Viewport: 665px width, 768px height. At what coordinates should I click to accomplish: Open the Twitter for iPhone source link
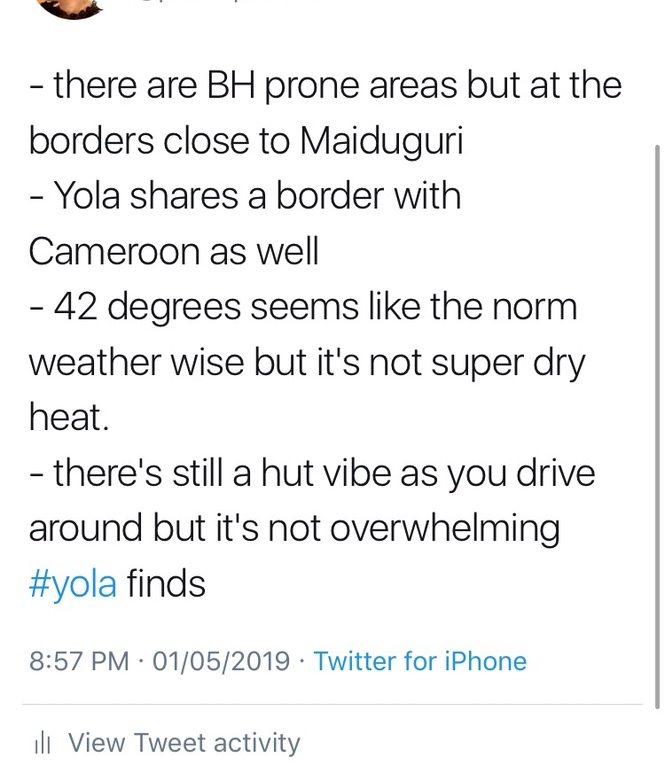420,661
